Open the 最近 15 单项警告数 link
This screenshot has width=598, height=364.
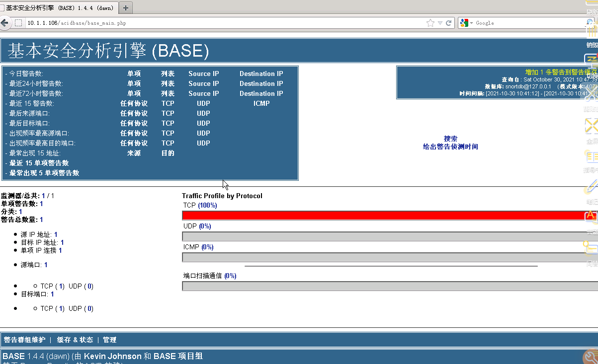(x=39, y=163)
